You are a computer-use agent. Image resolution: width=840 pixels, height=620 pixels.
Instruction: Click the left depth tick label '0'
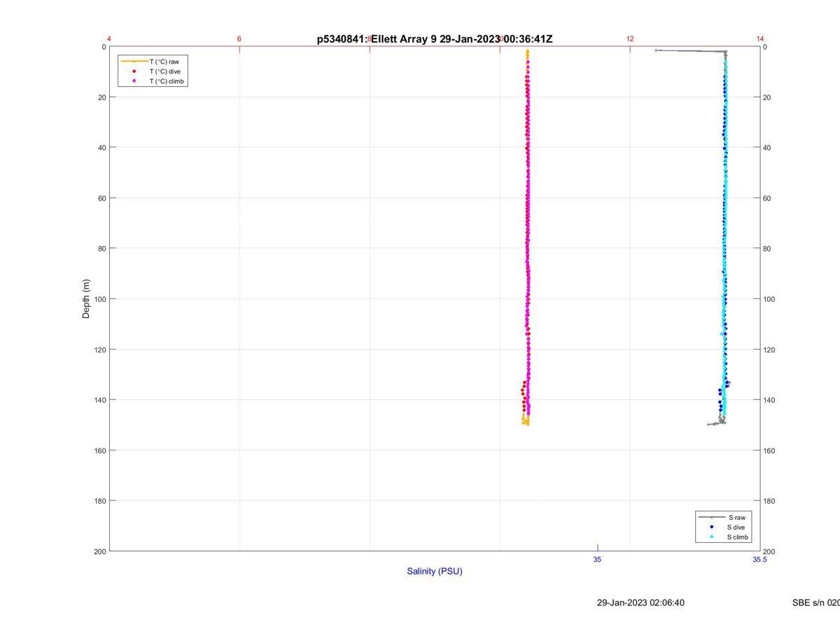coord(104,47)
